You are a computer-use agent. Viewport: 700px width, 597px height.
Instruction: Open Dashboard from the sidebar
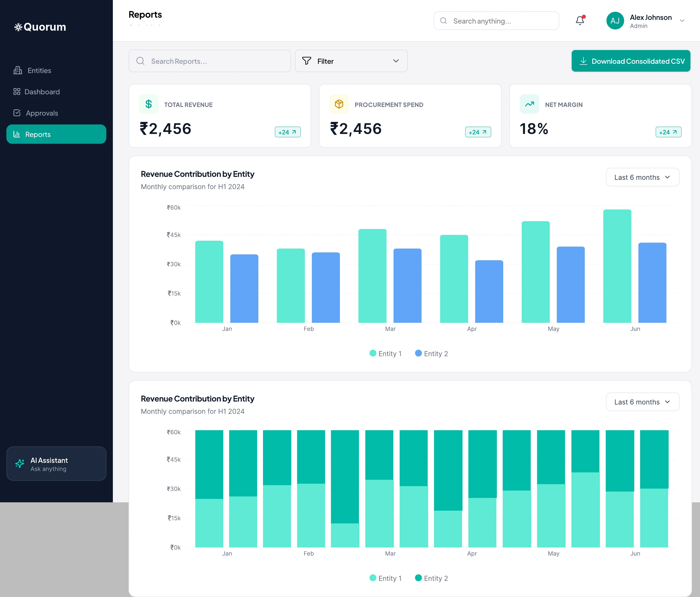pyautogui.click(x=56, y=91)
